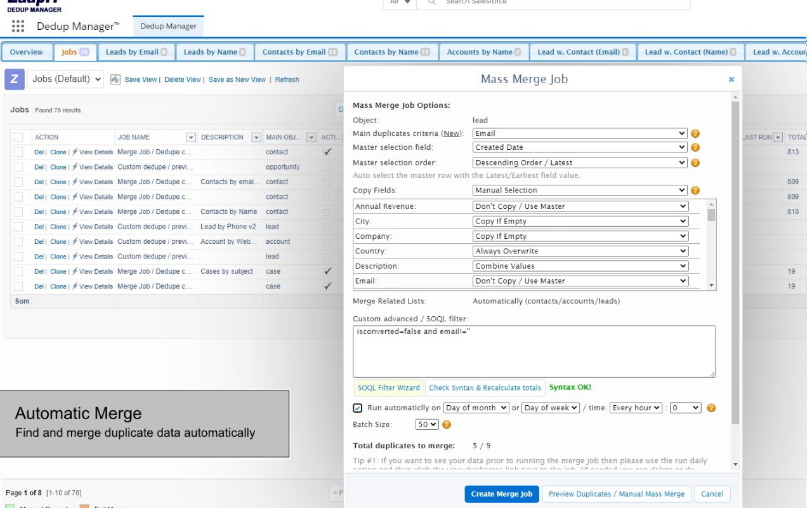Image resolution: width=812 pixels, height=508 pixels.
Task: Close the Mass Merge Job dialog
Action: click(x=731, y=79)
